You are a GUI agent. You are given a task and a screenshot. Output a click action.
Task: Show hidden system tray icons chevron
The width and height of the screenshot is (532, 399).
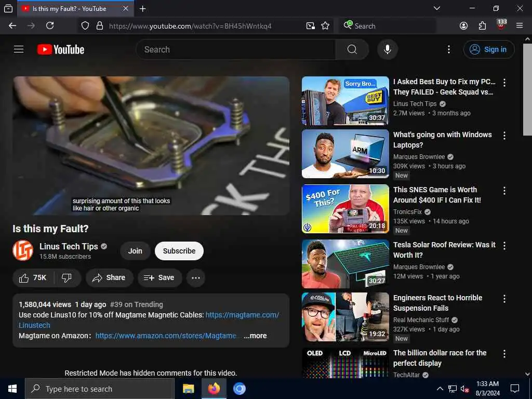coord(440,389)
